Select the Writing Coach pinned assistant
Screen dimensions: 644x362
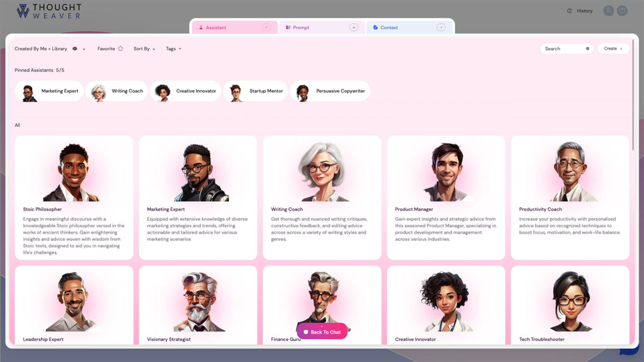117,91
